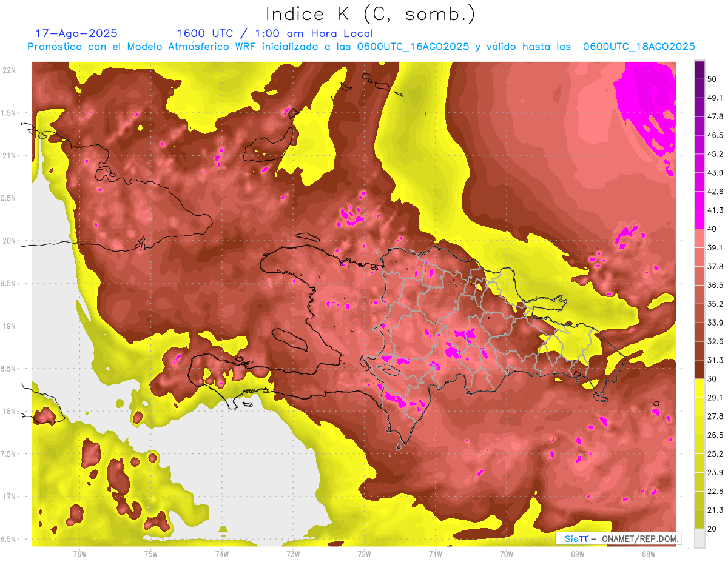Click the '74W' longitude label

pyautogui.click(x=222, y=554)
